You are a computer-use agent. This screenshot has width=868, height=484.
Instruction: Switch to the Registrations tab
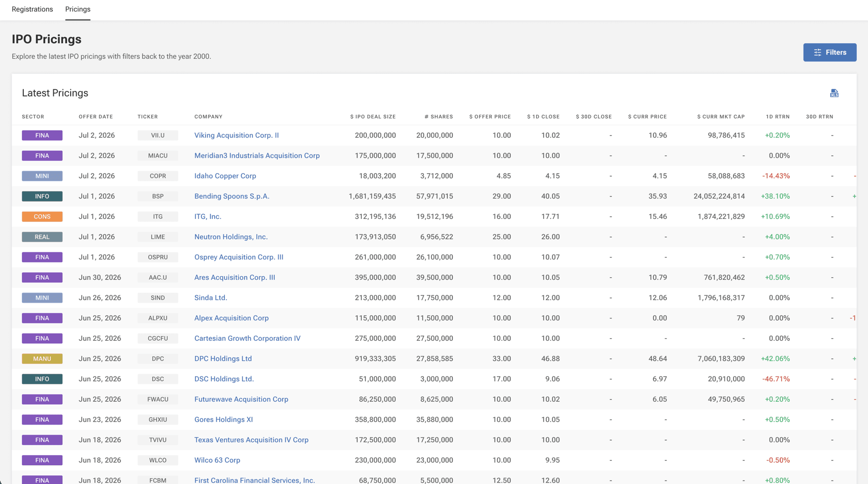(x=32, y=9)
